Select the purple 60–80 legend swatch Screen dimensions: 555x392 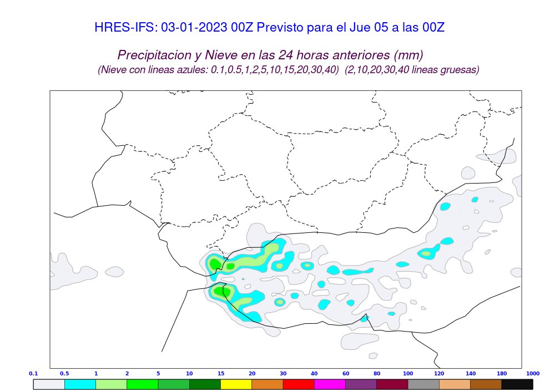[x=361, y=385]
